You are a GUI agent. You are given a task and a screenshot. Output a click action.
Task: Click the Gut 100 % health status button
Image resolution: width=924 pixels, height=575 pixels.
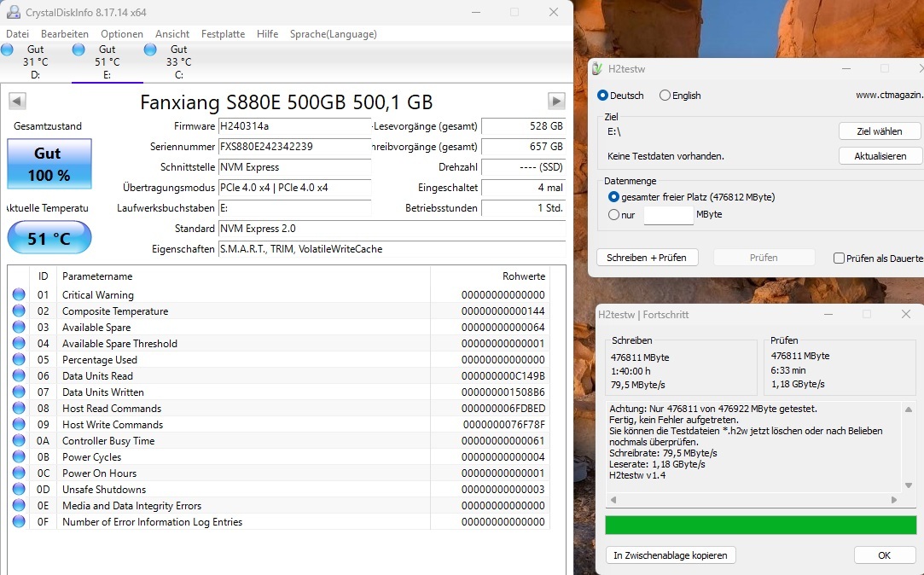pos(49,164)
